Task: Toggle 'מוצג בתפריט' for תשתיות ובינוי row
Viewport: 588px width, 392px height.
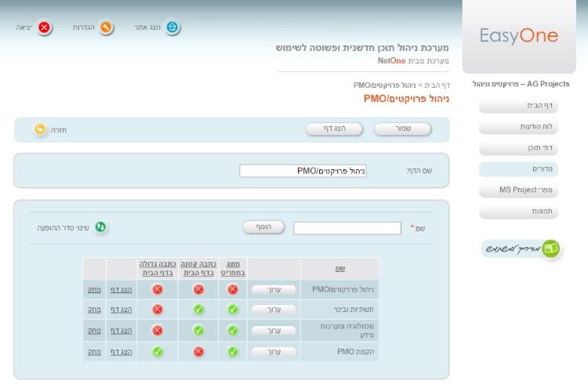Action: point(233,309)
